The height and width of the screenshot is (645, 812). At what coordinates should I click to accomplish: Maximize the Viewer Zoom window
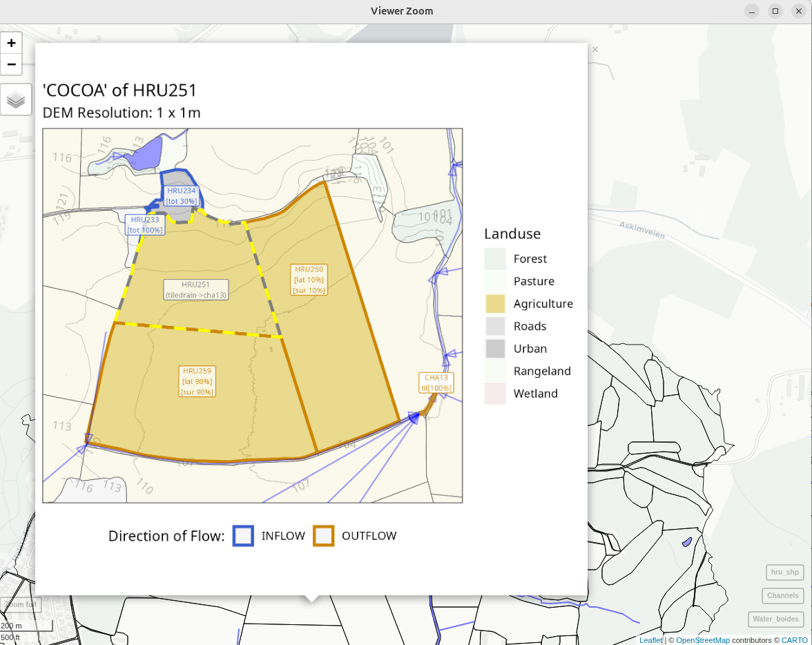click(x=775, y=11)
